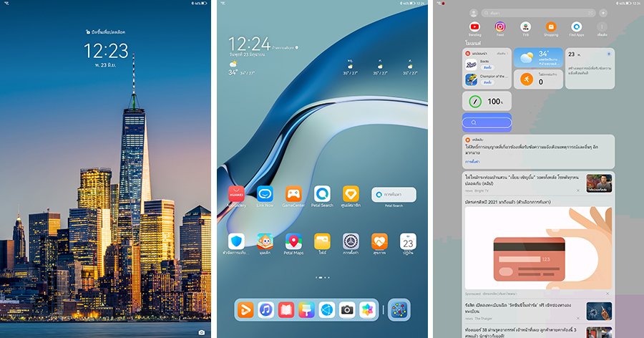Open the Instagram Feed shortcut
Viewport: 644px width, 338px height.
tap(500, 27)
